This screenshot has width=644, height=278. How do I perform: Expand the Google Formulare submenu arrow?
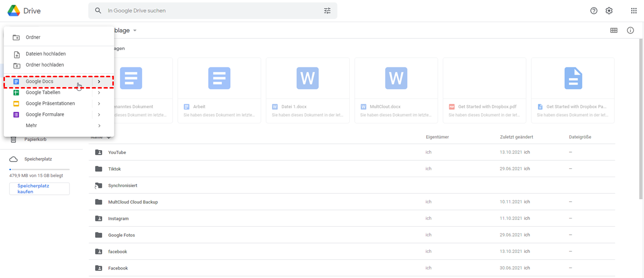click(x=99, y=115)
